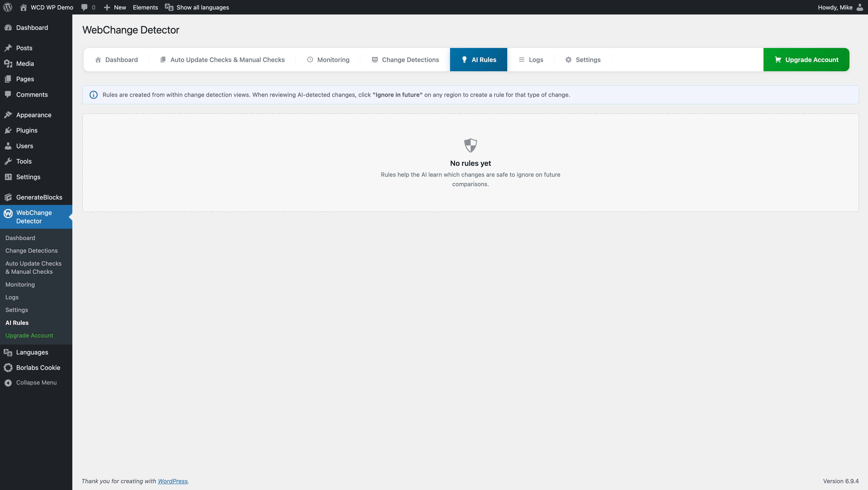868x490 pixels.
Task: Go to Monitoring in the sidebar submenu
Action: (x=20, y=285)
